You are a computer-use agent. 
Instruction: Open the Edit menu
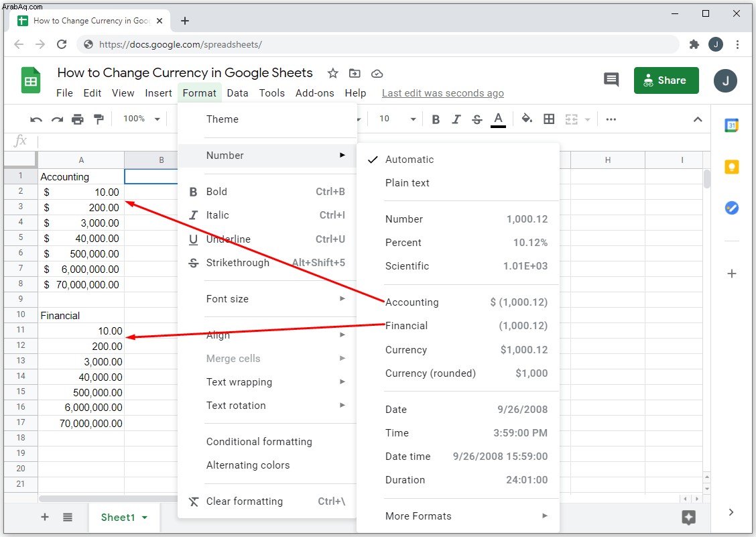point(92,93)
